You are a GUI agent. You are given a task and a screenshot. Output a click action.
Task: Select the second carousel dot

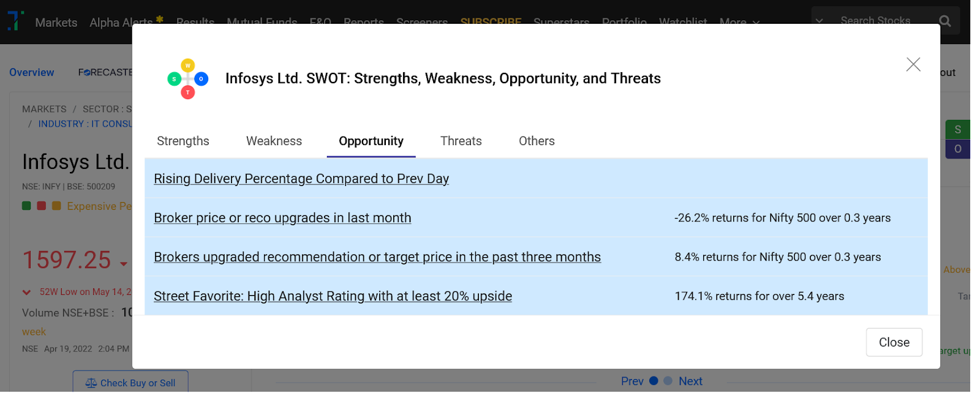click(668, 381)
